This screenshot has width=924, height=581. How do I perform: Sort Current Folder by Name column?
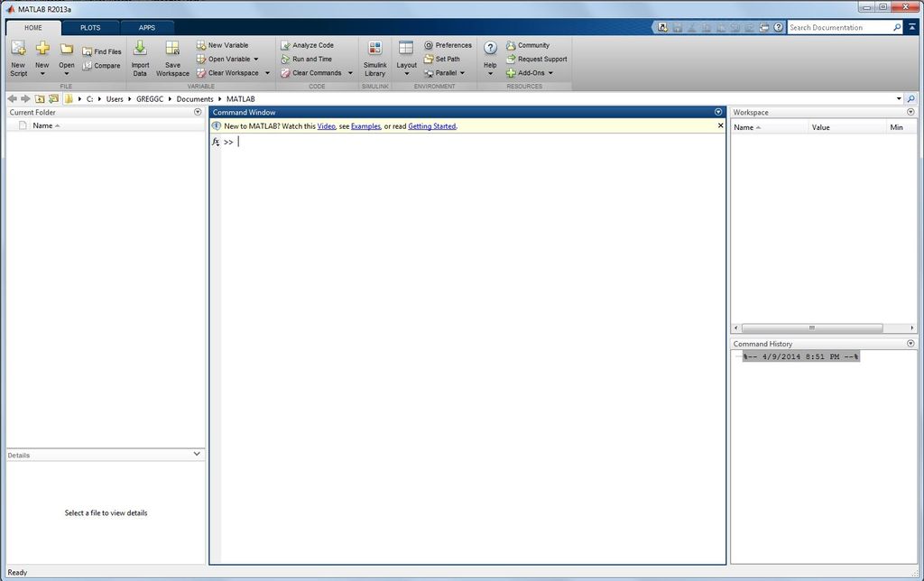coord(46,125)
